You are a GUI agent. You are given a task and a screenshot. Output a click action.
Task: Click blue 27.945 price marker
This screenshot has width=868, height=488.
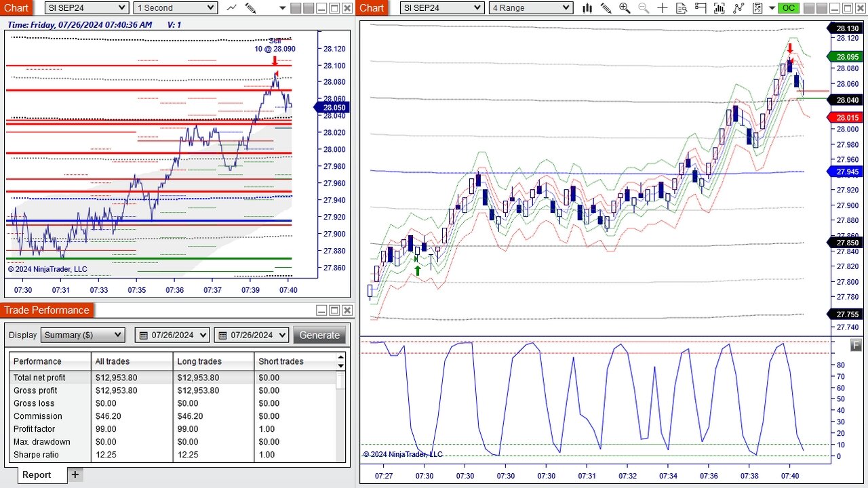846,171
